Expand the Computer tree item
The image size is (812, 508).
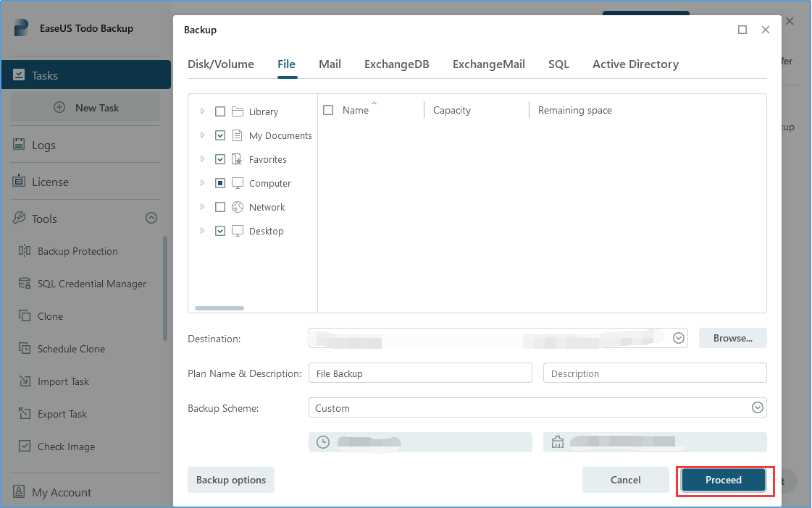click(203, 183)
